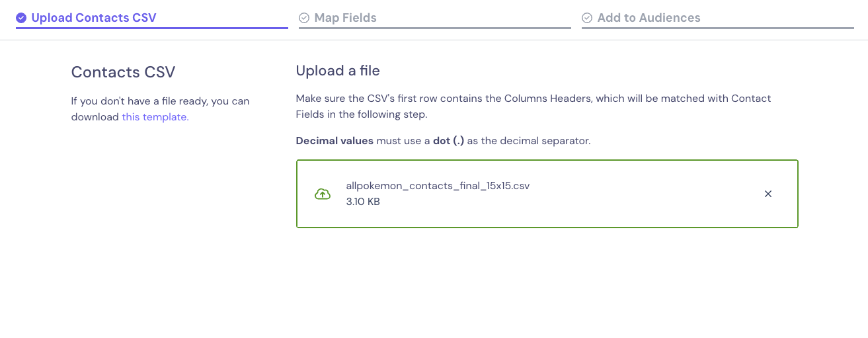Image resolution: width=868 pixels, height=338 pixels.
Task: Click the filled checkmark beside Upload Contacts CSV
Action: click(21, 18)
